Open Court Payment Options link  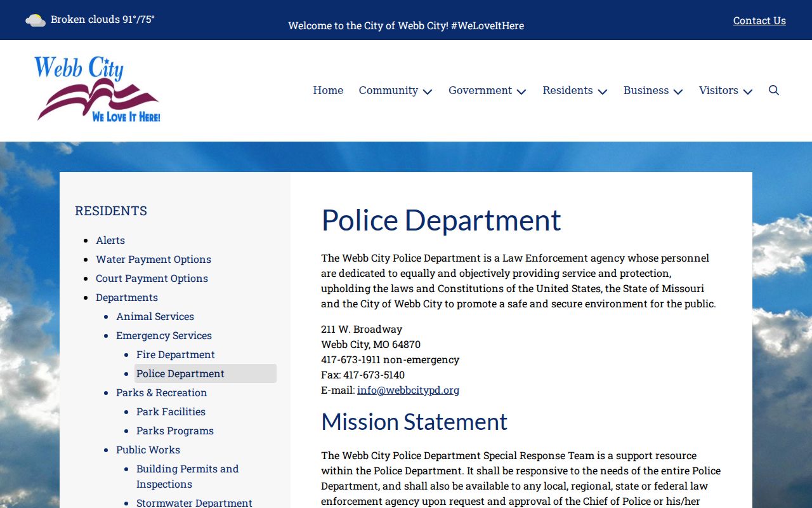[x=152, y=278]
